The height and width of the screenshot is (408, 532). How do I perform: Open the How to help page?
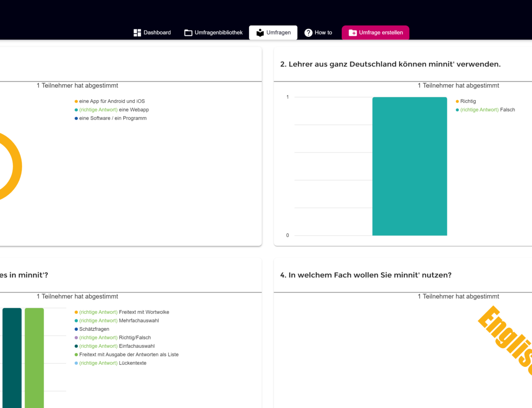[x=318, y=33]
